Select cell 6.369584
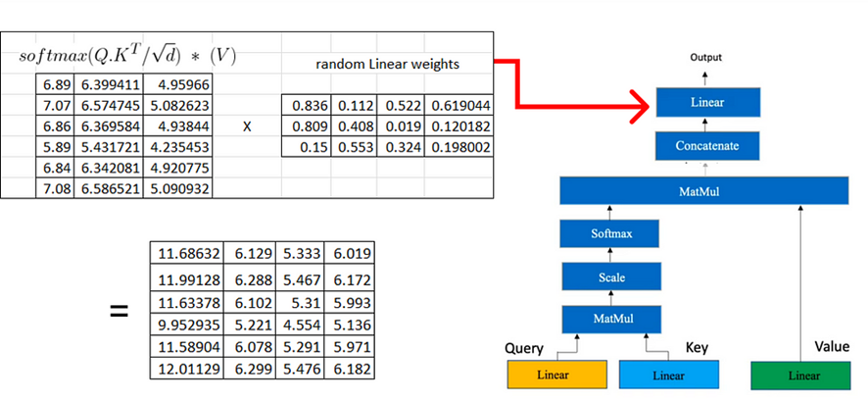Screen dimensions: 868x401 point(108,126)
